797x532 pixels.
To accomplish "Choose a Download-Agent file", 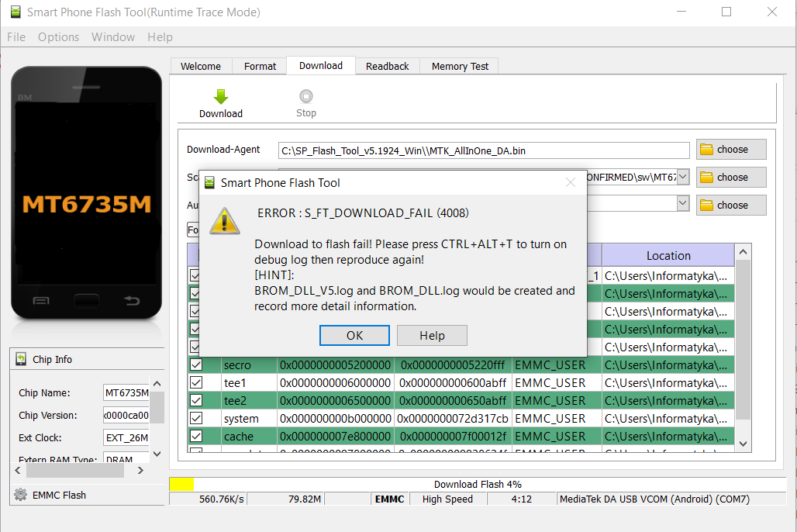I will (x=731, y=150).
